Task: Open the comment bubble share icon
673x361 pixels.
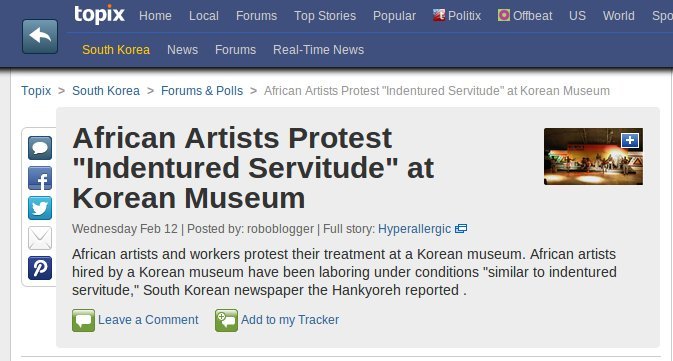Action: coord(40,148)
